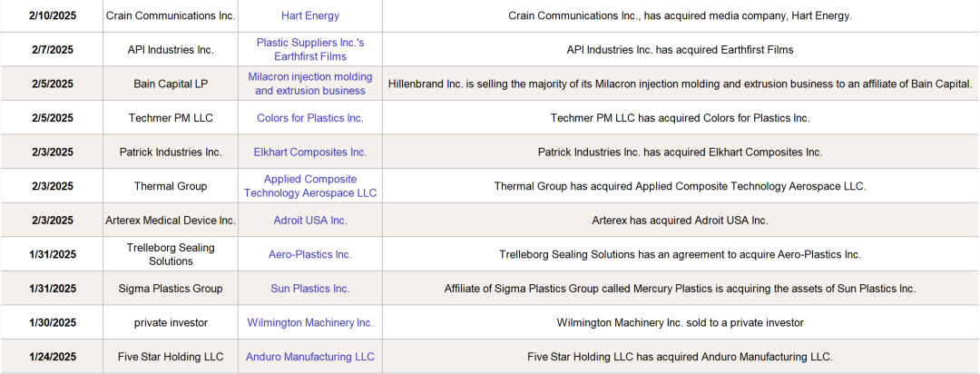
Task: Select the Thermal Group acquirer cell
Action: tap(171, 186)
